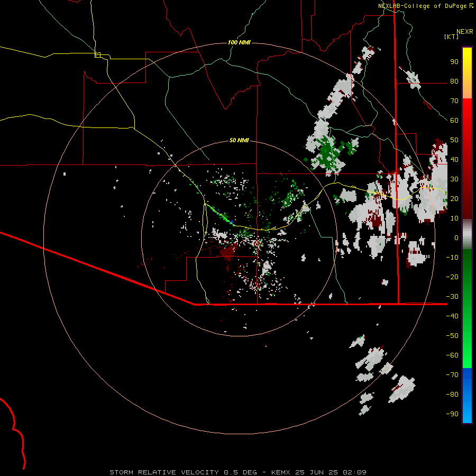
Task: Click the 70 value on the velocity scale
Action: point(454,101)
